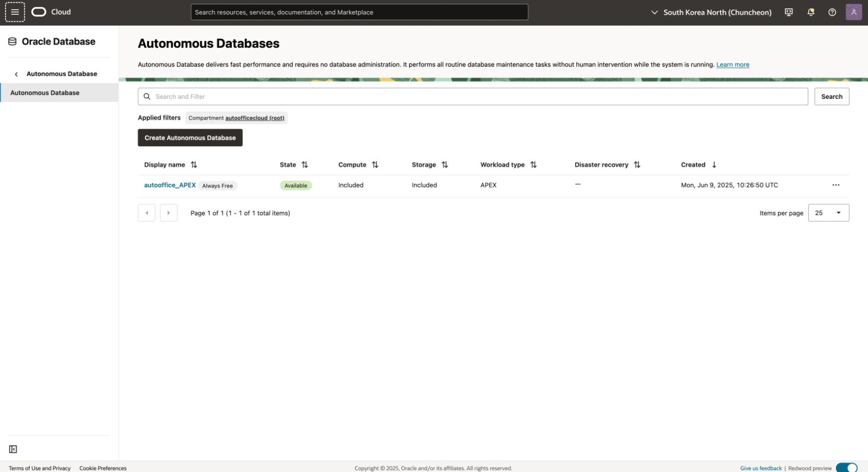The width and height of the screenshot is (868, 472).
Task: Click the Available state badge
Action: [296, 186]
